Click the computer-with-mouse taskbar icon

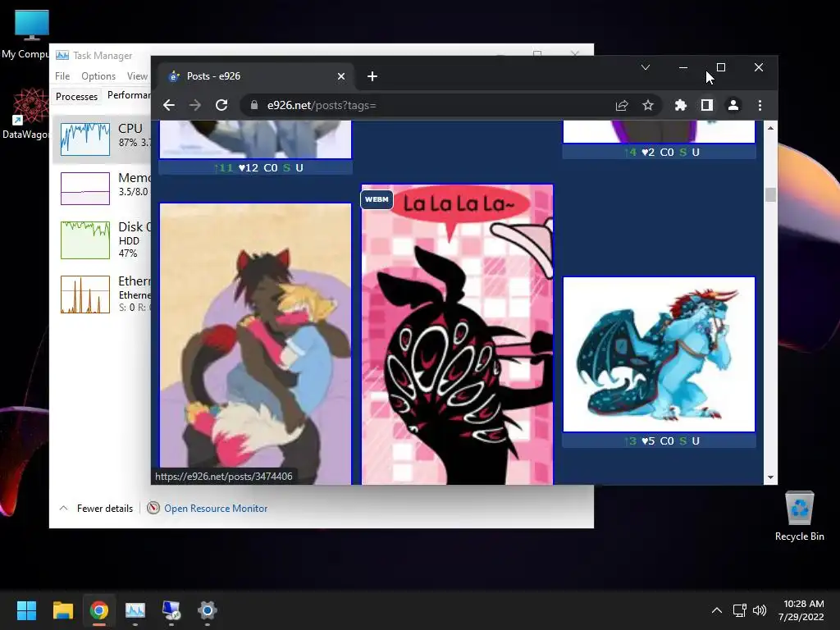[x=171, y=610]
